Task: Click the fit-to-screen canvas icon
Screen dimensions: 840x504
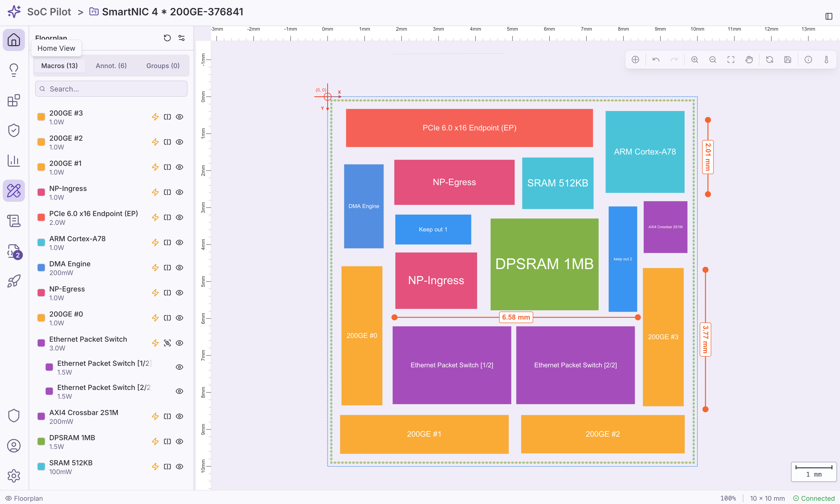Action: [x=731, y=60]
